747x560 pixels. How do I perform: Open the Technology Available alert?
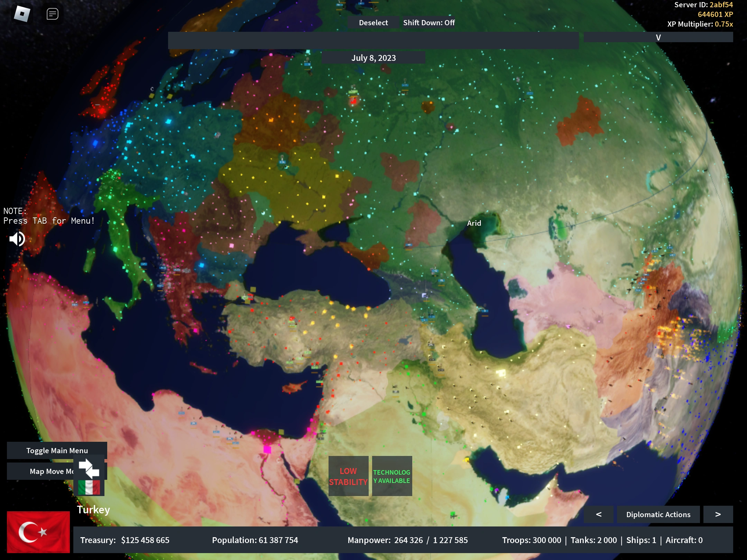pyautogui.click(x=392, y=476)
